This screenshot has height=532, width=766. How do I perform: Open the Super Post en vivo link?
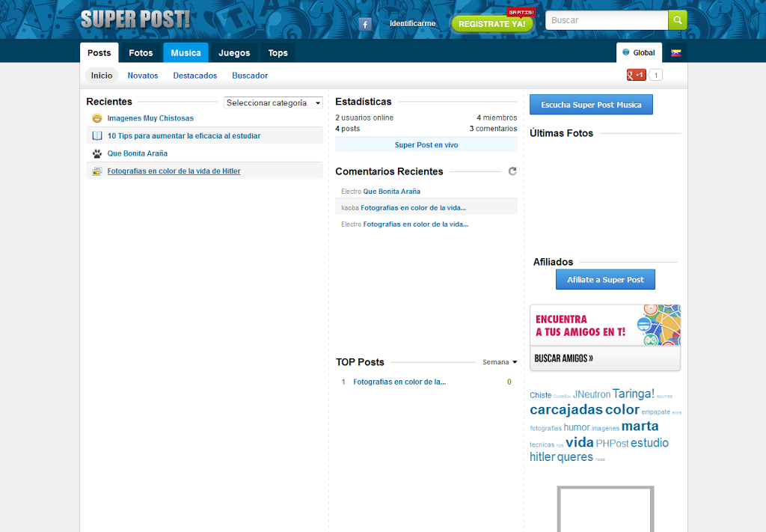(x=426, y=145)
